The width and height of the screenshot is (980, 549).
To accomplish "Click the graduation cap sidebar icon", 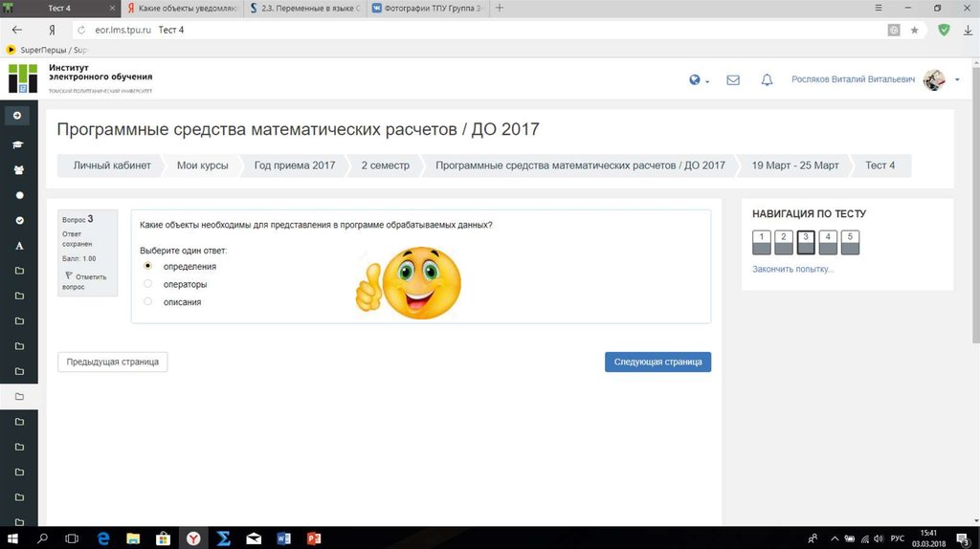I will point(18,144).
